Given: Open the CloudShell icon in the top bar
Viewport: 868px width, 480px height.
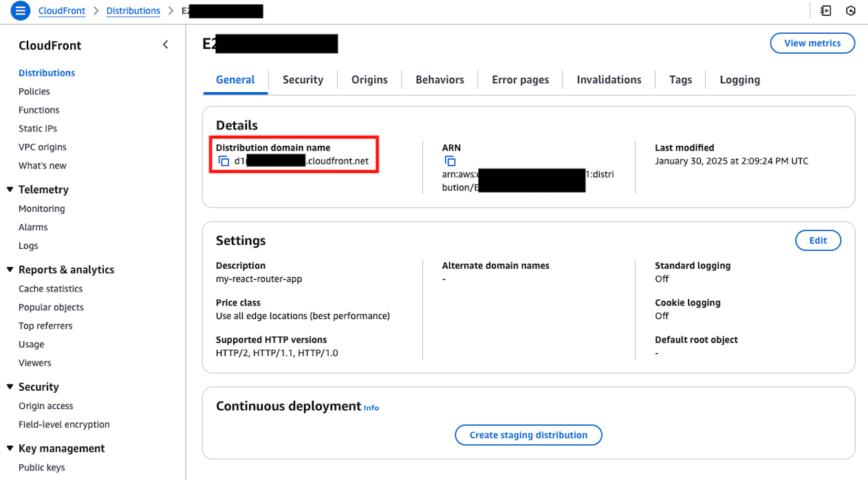Looking at the screenshot, I should point(825,11).
